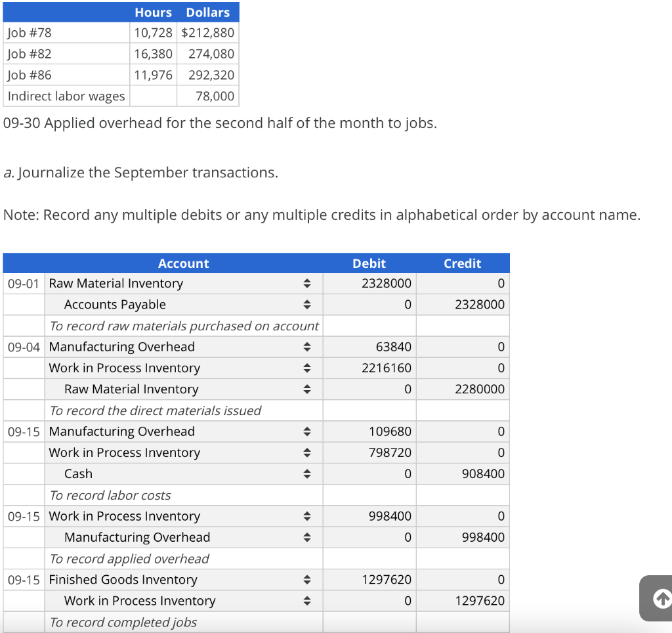
Task: Open the Work in Process selector in completed jobs entry
Action: 307,600
